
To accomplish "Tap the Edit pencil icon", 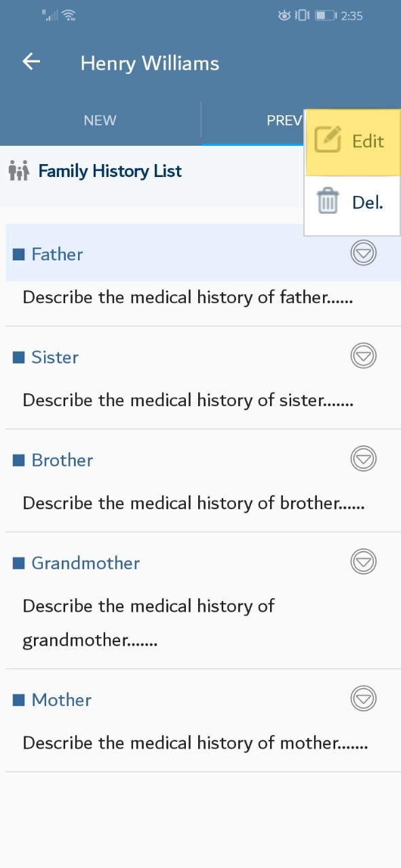I will (x=328, y=140).
